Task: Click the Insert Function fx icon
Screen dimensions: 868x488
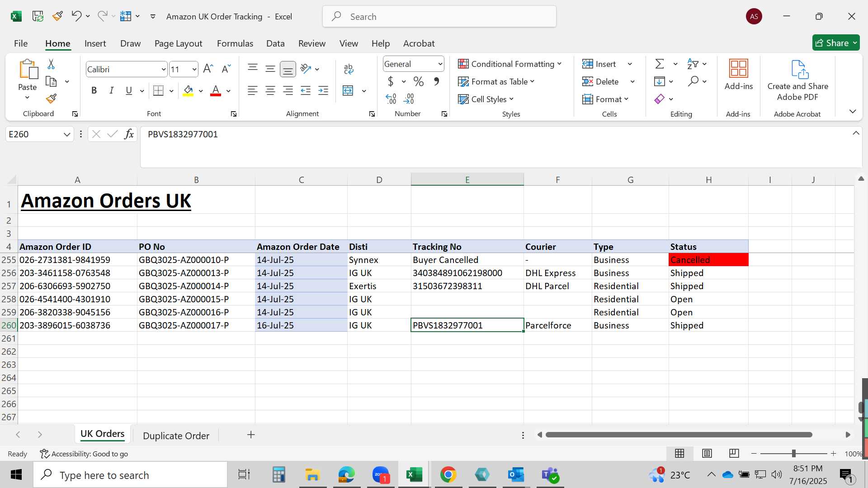Action: coord(129,134)
